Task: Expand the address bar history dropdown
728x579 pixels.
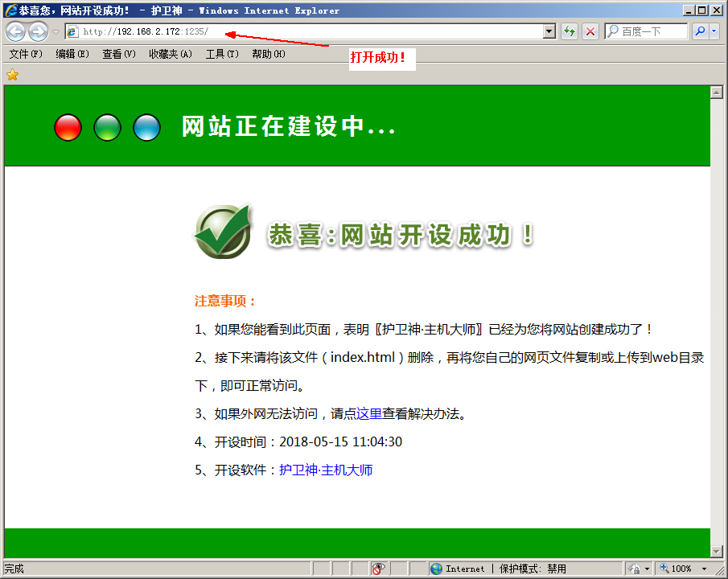Action: pos(549,31)
